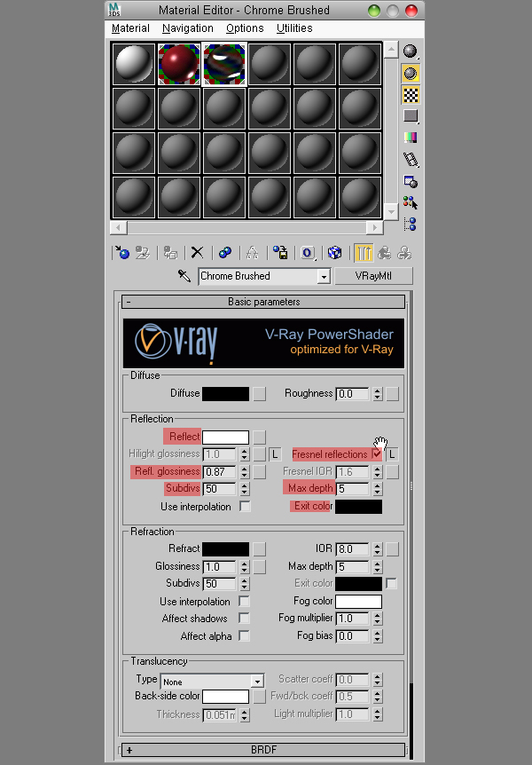Screen dimensions: 532x765
Task: Click the Refl. glossiness map button
Action: (x=260, y=472)
